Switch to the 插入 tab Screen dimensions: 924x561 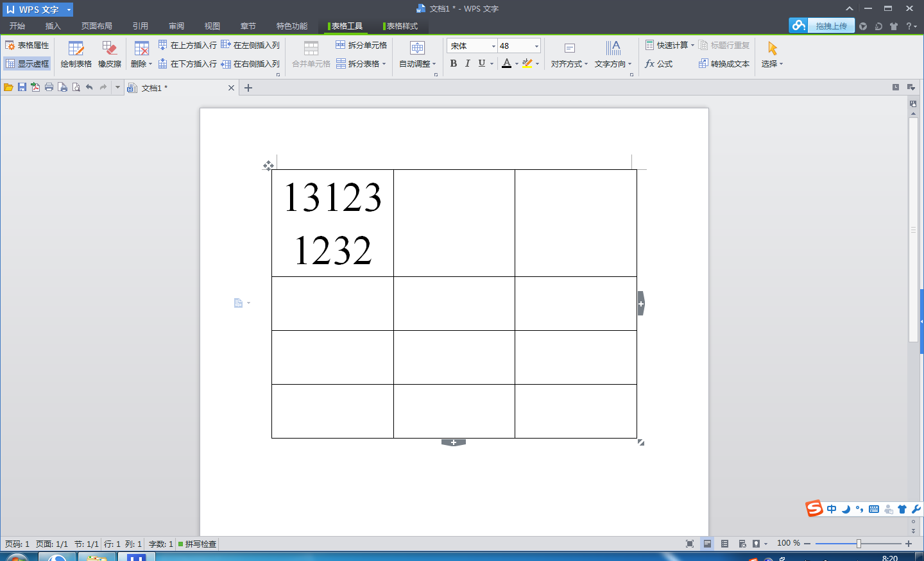point(53,26)
